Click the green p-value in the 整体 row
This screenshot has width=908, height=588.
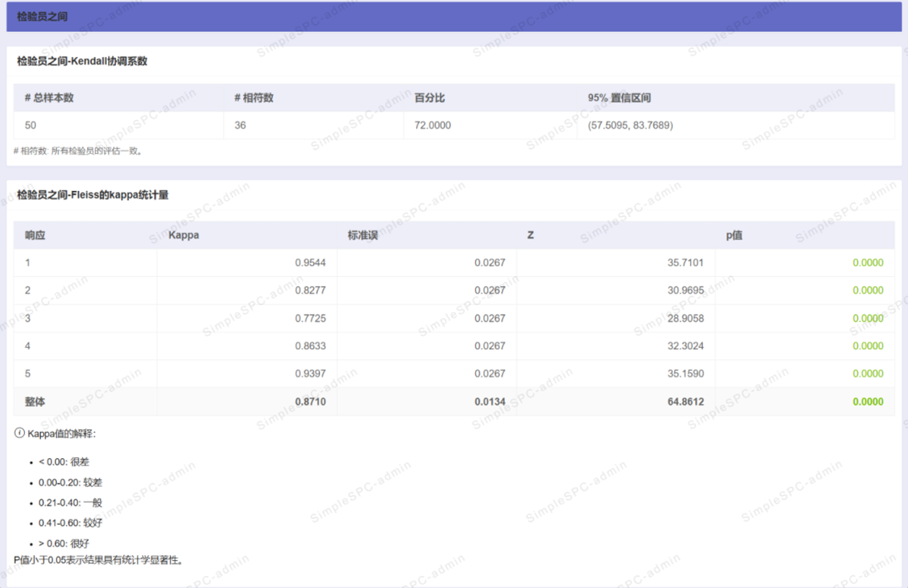tap(867, 402)
